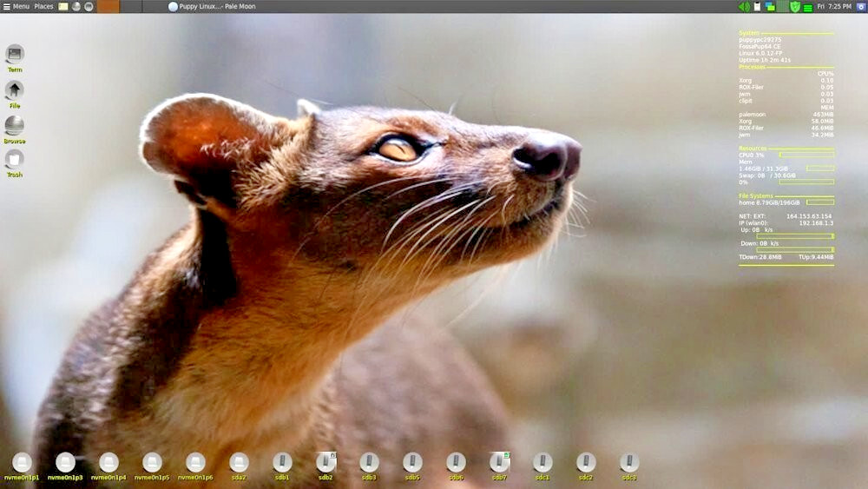Launch the Browse desktop icon
868x489 pixels.
pos(15,129)
